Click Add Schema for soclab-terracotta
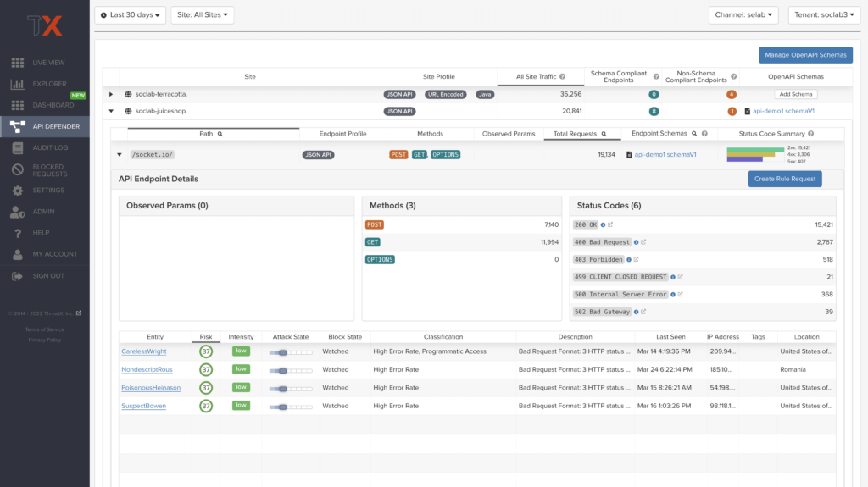This screenshot has width=868, height=487. click(795, 95)
